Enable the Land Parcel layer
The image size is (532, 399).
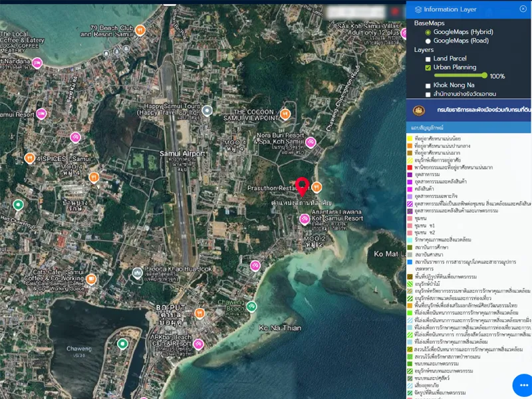click(428, 59)
